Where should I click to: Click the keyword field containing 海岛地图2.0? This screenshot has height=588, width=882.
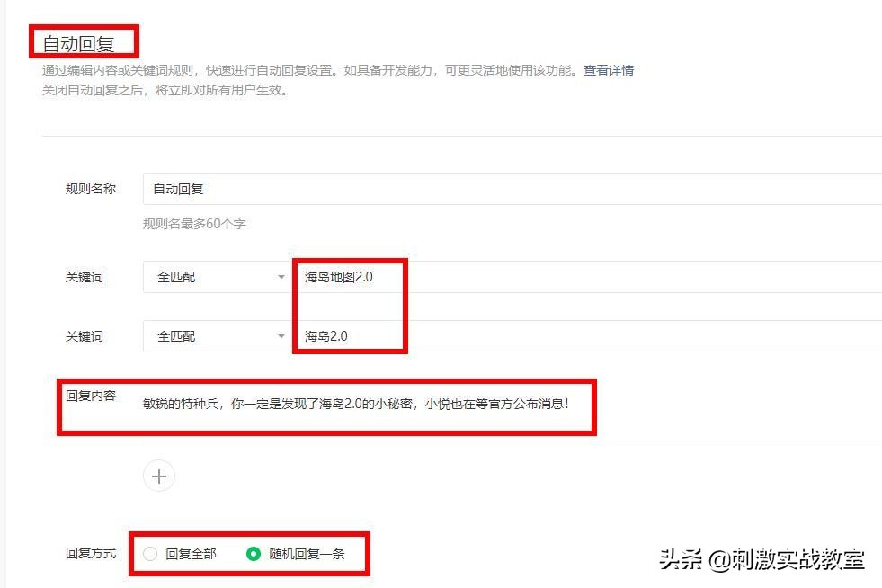587,277
